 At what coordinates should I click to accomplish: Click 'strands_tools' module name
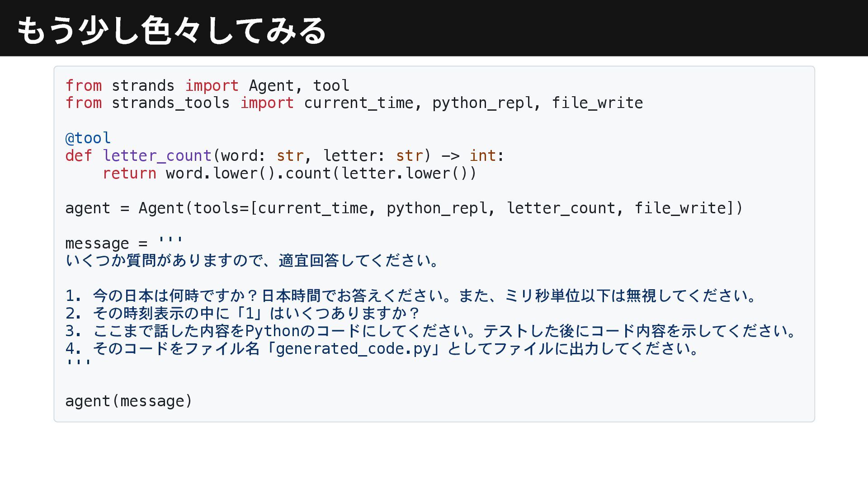pos(170,103)
